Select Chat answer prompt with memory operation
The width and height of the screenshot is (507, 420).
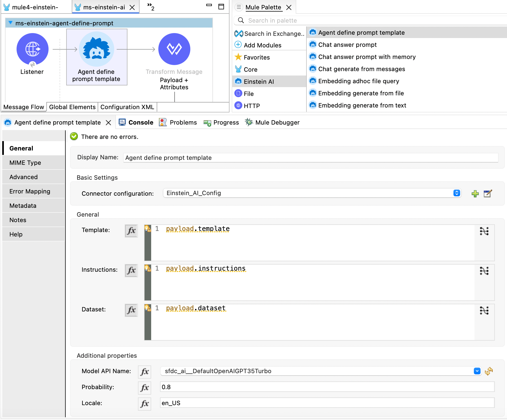click(x=367, y=57)
